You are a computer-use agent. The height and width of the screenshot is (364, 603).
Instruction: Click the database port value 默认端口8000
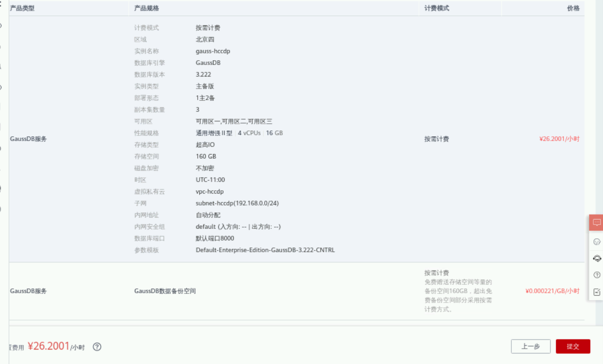tap(215, 238)
